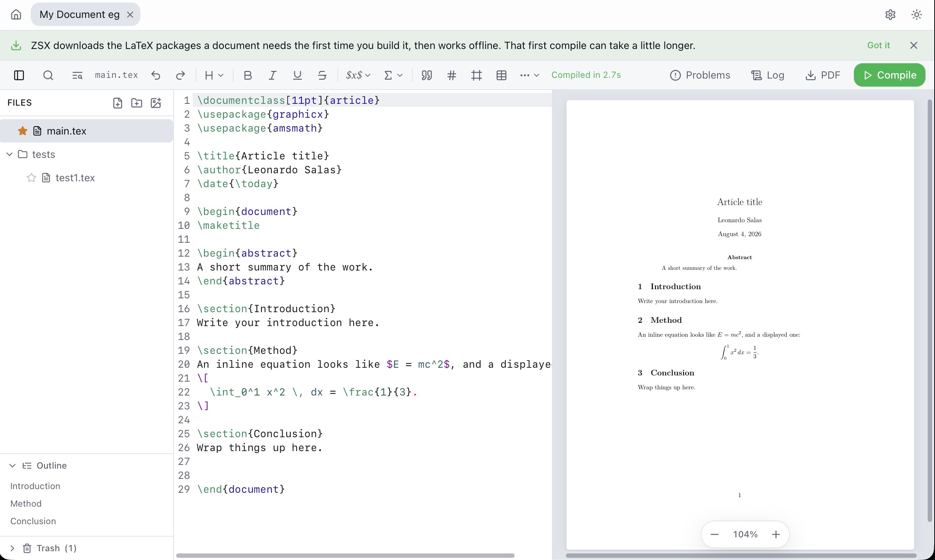
Task: Click the \end{document} line
Action: 241,489
